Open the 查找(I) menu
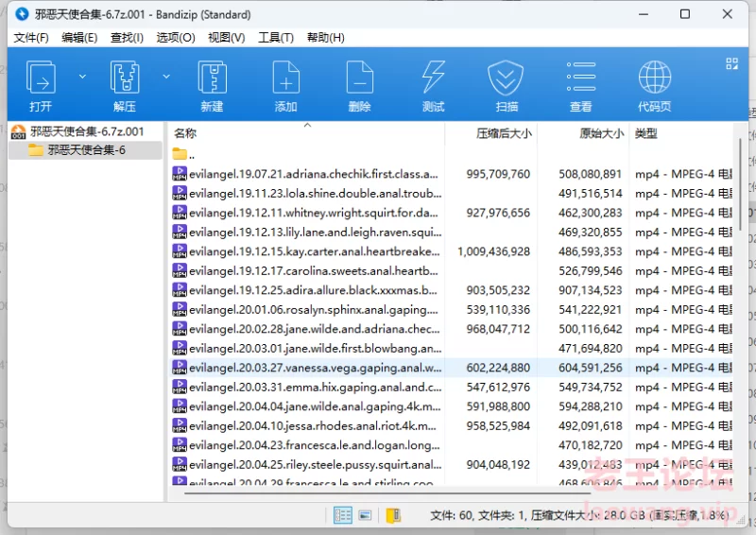The image size is (756, 535). pyautogui.click(x=127, y=38)
